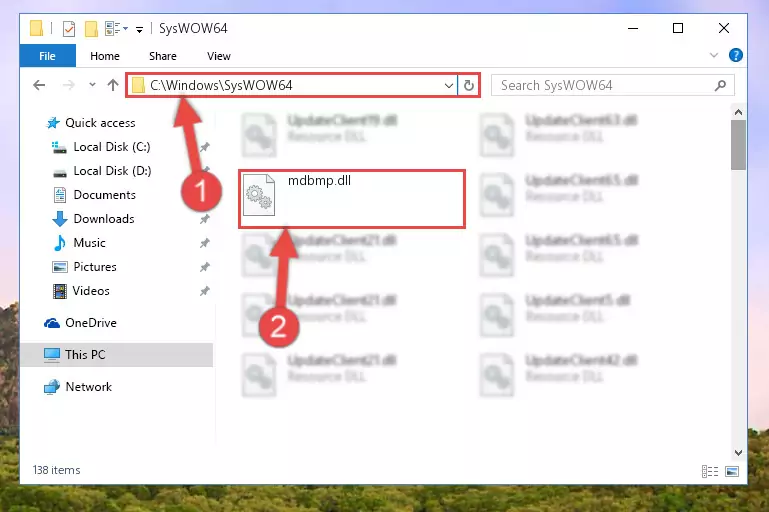Click the OneDrive cloud icon
This screenshot has width=769, height=512.
[x=51, y=323]
